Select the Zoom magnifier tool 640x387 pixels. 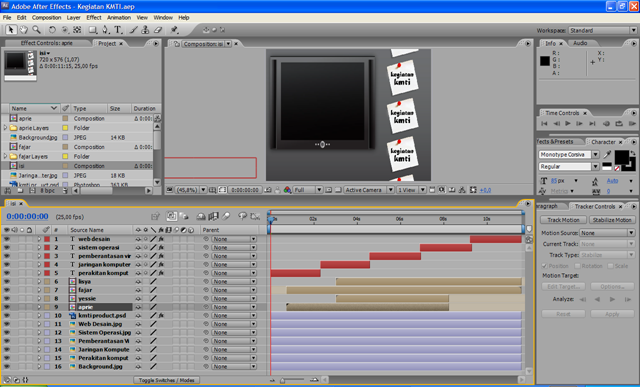coord(36,29)
